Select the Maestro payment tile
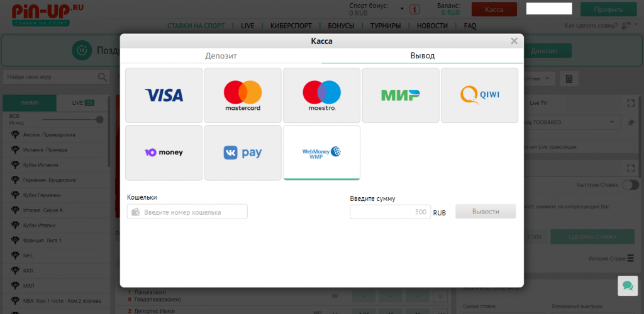Screen dimensions: 644x314 tap(321, 95)
